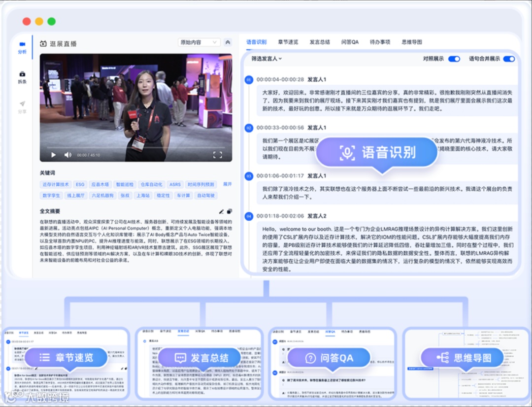Screen dimensions: 532x407
Task: Open the 问答QA tab
Action: click(x=350, y=42)
